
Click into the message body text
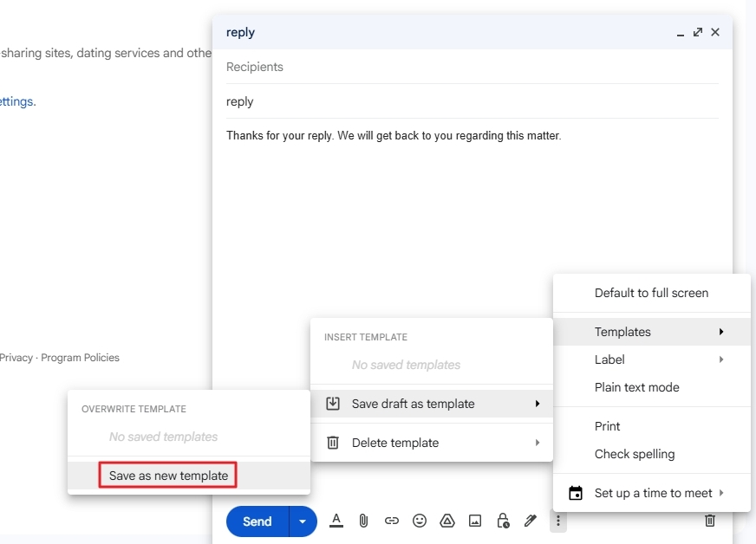[x=394, y=136]
